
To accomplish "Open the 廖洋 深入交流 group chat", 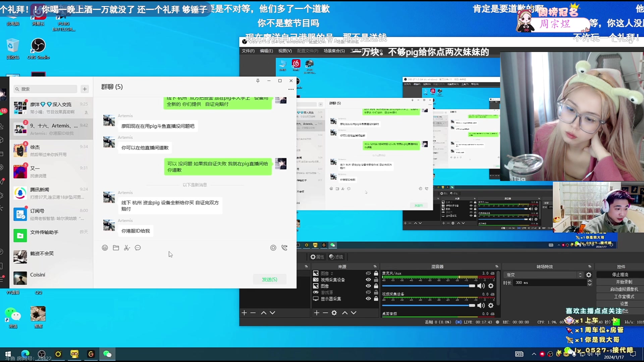I will tap(51, 108).
